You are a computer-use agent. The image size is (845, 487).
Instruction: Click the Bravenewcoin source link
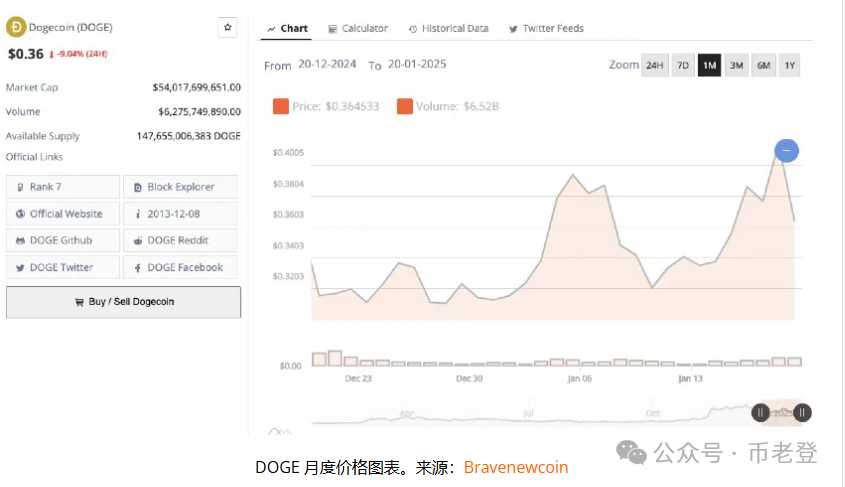point(516,467)
